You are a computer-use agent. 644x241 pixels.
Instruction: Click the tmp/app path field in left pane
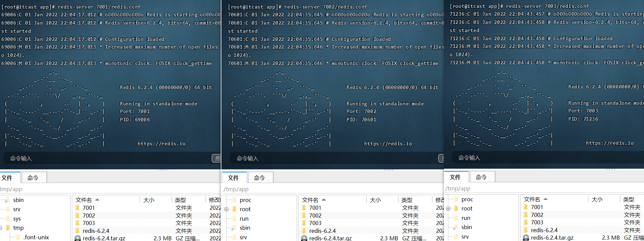(110, 189)
